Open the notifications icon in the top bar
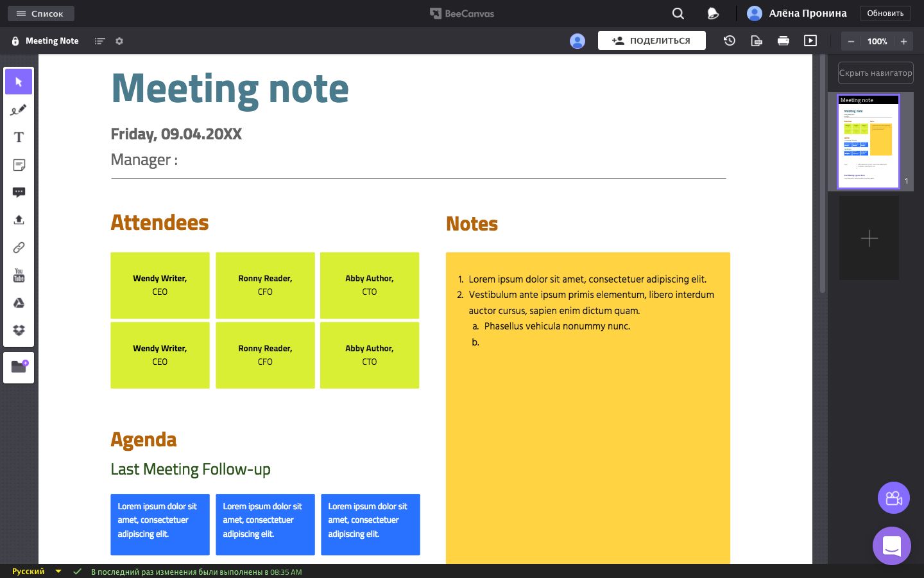 pos(712,13)
